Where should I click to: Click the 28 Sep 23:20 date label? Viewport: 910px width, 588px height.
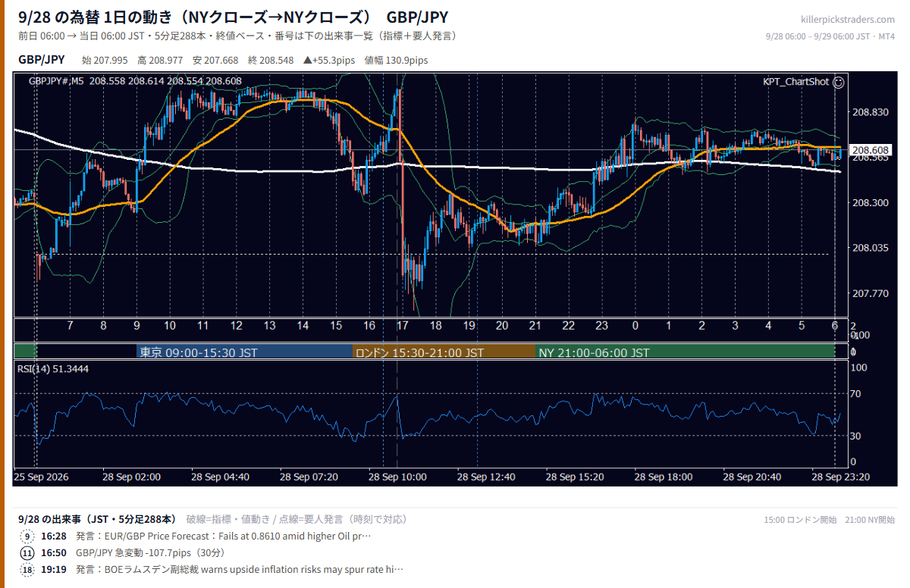pos(840,477)
